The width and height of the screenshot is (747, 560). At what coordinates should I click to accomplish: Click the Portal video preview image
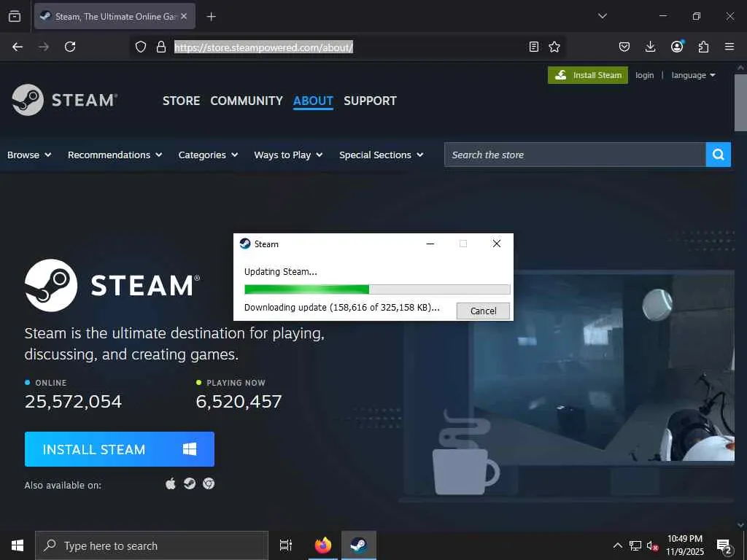pyautogui.click(x=603, y=367)
